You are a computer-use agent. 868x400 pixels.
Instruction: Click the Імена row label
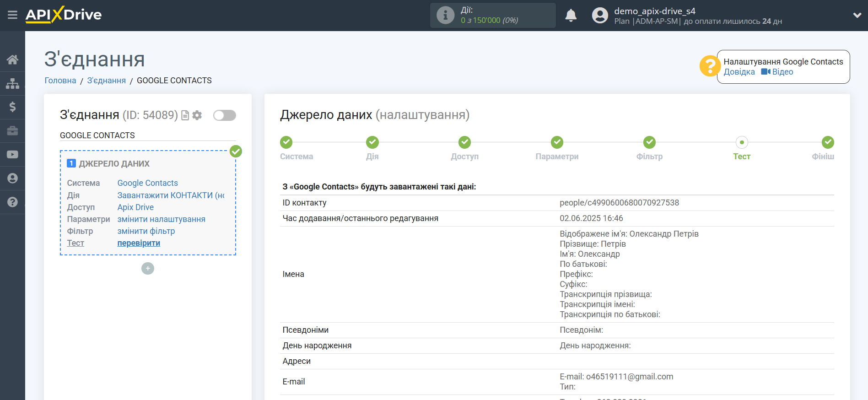click(293, 274)
